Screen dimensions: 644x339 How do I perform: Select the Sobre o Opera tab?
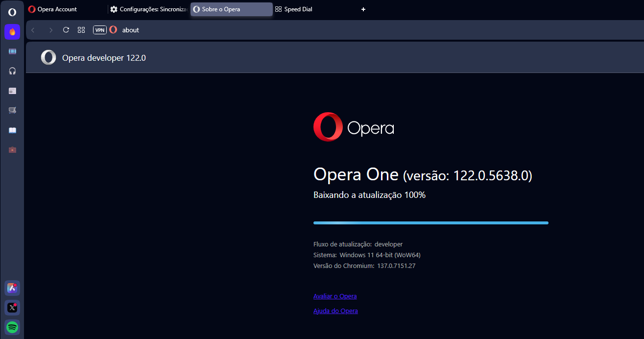[231, 9]
